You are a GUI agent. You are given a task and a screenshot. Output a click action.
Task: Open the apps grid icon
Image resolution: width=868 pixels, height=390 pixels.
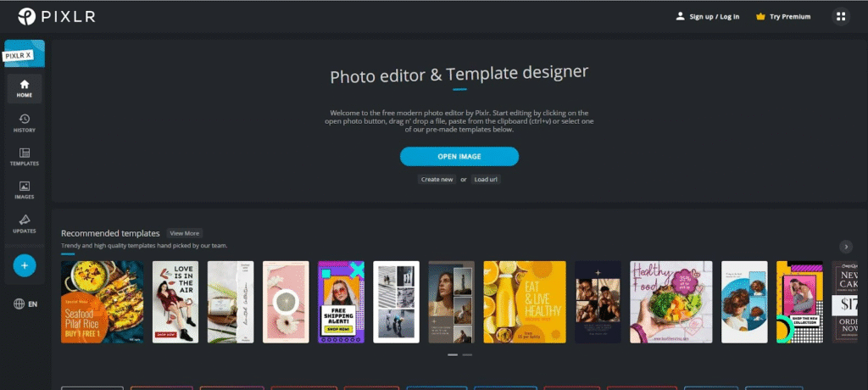841,16
